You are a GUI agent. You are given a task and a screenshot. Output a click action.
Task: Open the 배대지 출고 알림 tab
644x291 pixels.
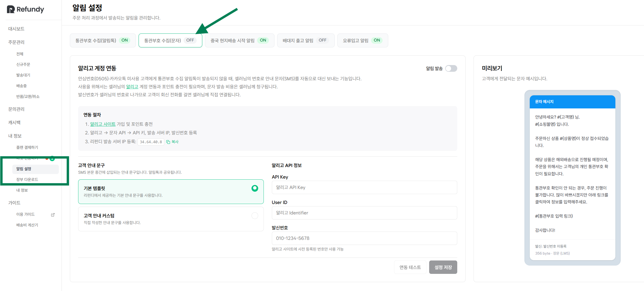click(306, 40)
